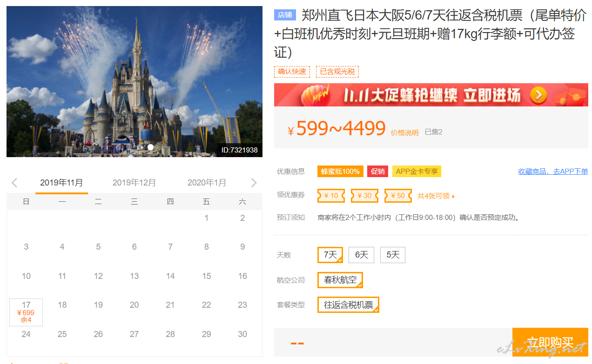Claim the ¥10 coupon
The height and width of the screenshot is (364, 592).
331,196
